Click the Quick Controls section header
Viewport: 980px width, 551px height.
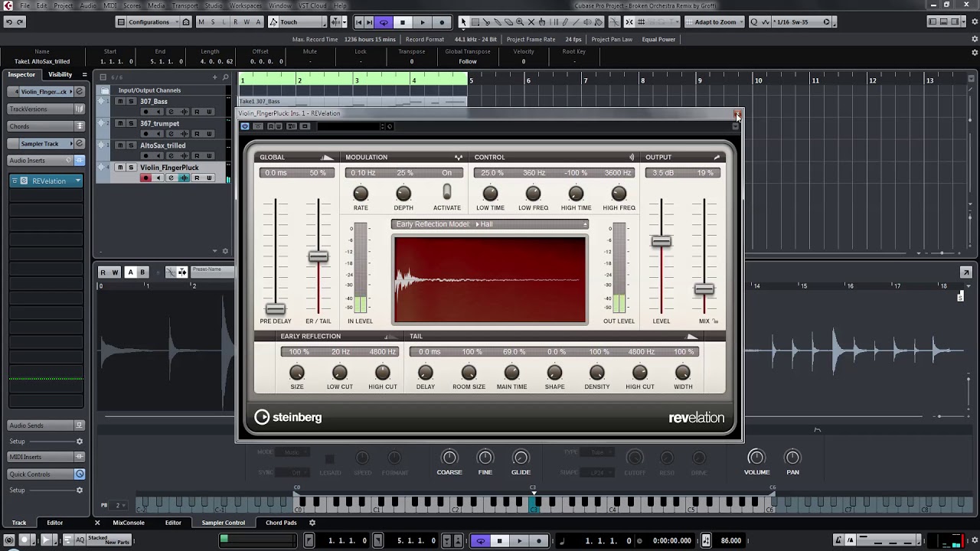[46, 474]
